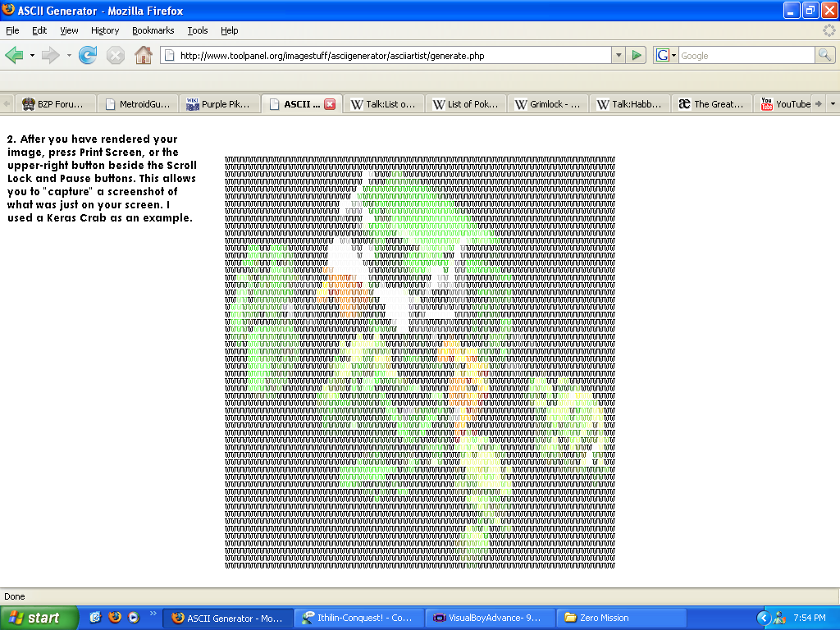Expand the hidden icons chevron in the system tray
Image resolution: width=840 pixels, height=630 pixels.
click(764, 616)
